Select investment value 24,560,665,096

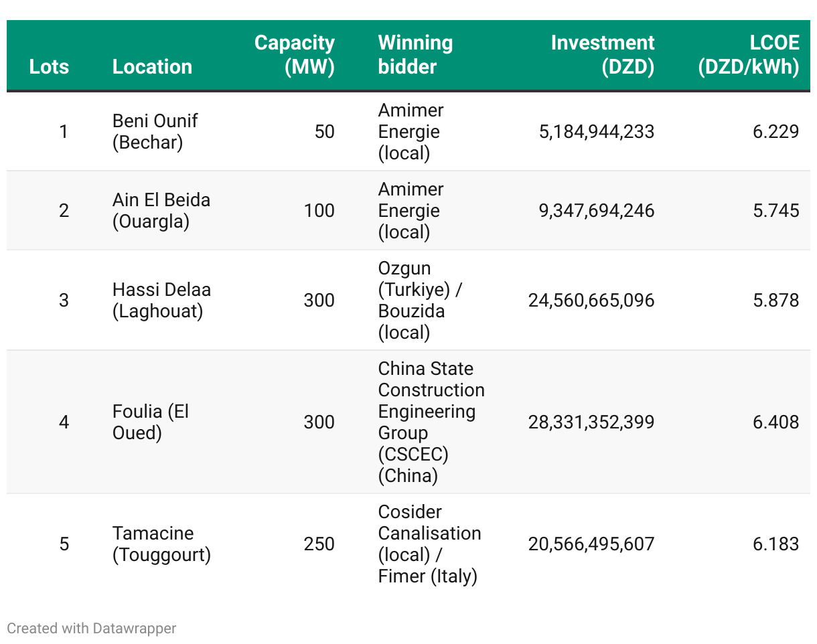coord(591,301)
